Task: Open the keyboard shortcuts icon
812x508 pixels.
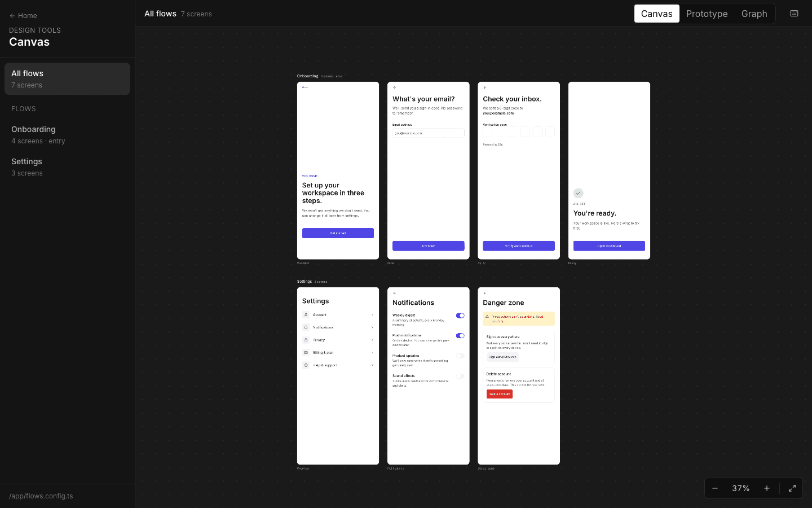Action: pyautogui.click(x=794, y=14)
